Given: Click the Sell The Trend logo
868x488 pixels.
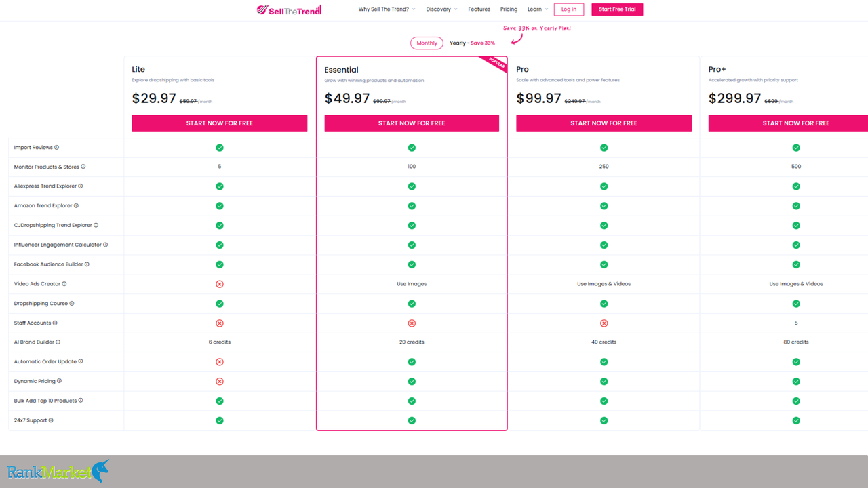Looking at the screenshot, I should point(290,9).
